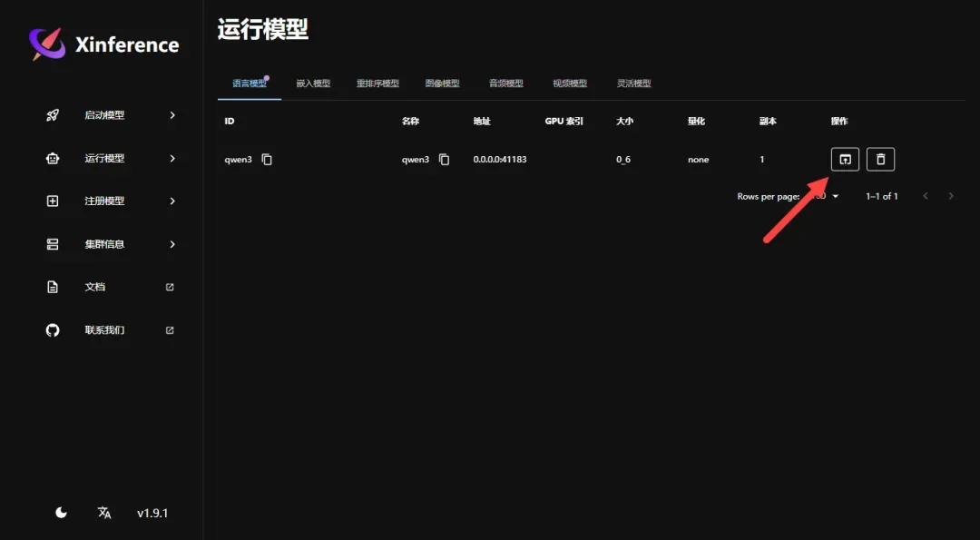
Task: Click the v1.9.1 version label
Action: pyautogui.click(x=152, y=513)
